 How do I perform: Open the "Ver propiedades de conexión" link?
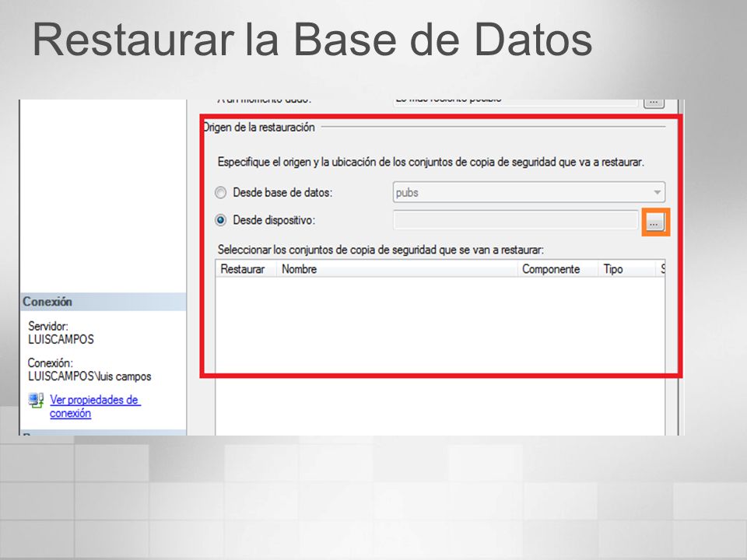(94, 406)
